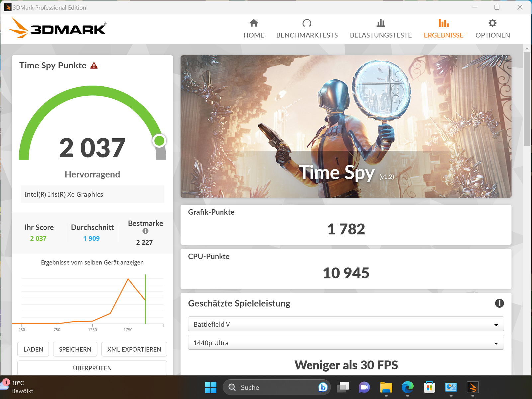
Task: Click the SPEICHERN button
Action: coord(75,349)
